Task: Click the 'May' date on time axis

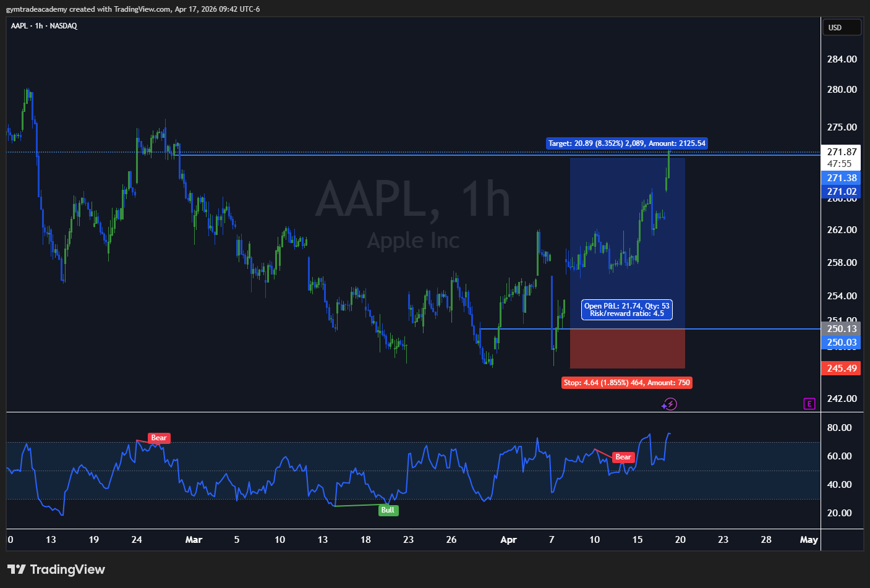Action: point(809,540)
